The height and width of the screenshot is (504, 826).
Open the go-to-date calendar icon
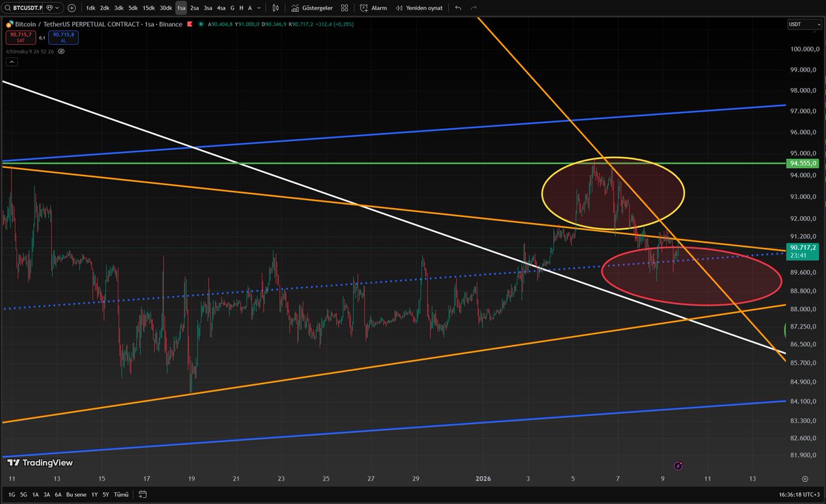pyautogui.click(x=142, y=494)
